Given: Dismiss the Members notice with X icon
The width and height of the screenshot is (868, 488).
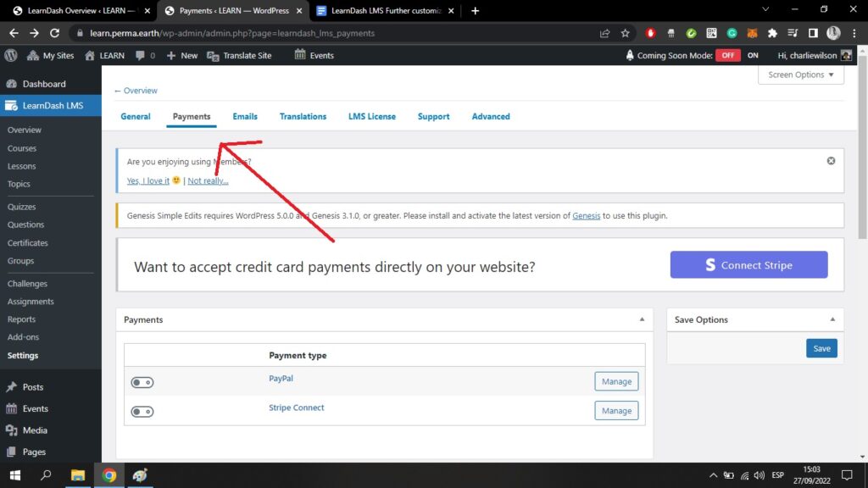Looking at the screenshot, I should tap(831, 161).
